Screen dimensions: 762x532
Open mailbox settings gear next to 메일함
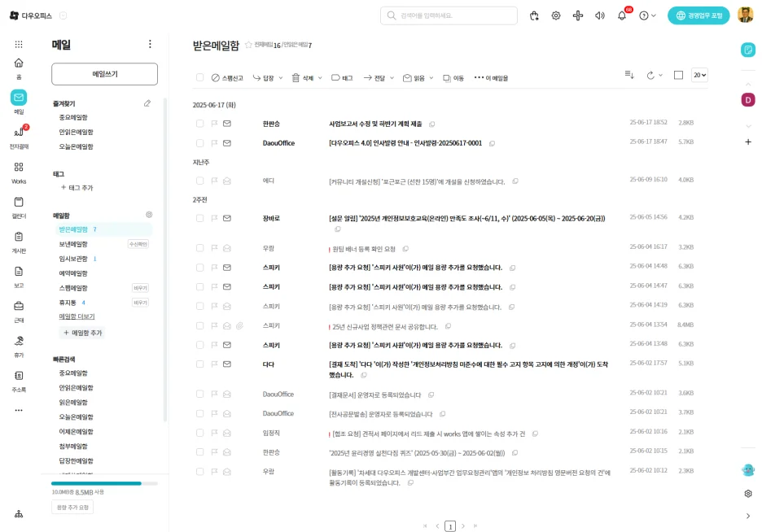pos(149,215)
